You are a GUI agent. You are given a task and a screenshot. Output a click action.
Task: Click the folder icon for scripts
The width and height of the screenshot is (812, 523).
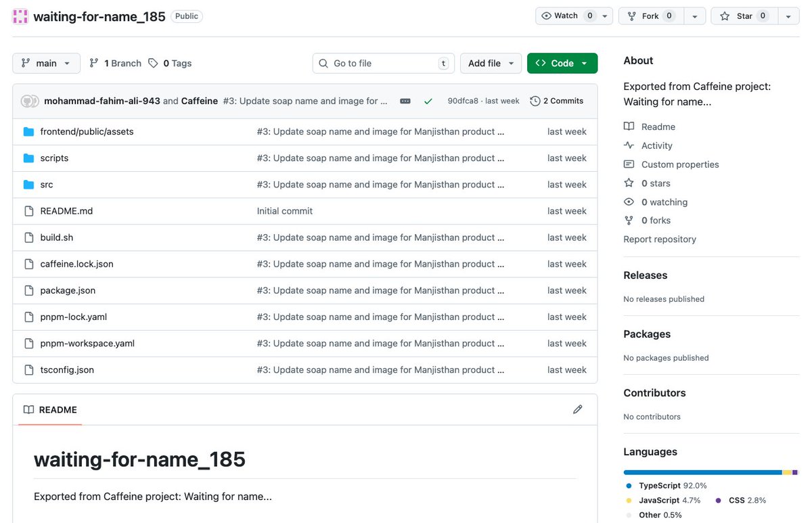(28, 158)
